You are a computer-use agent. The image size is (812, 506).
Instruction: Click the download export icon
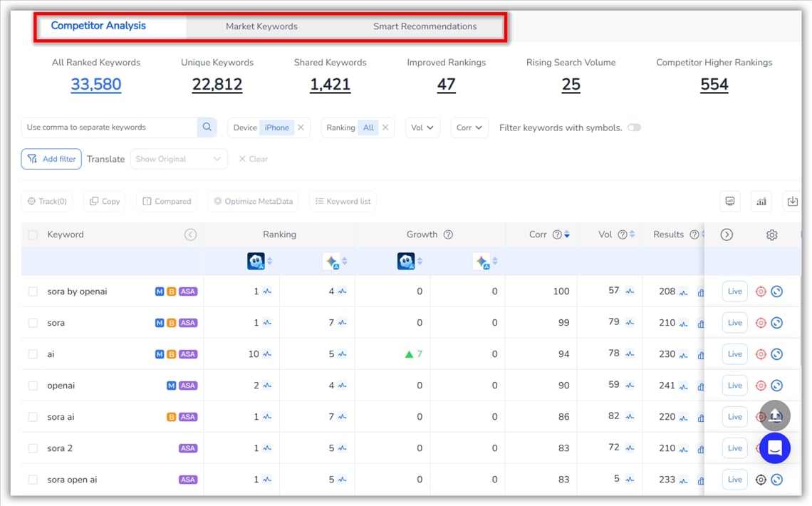[x=792, y=202]
